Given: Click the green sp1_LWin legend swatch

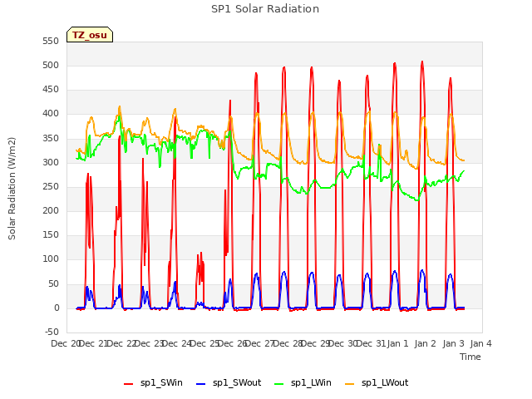Looking at the screenshot, I should pos(279,384).
